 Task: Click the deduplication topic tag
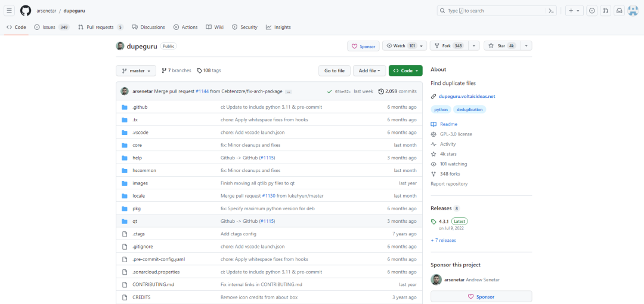(470, 110)
